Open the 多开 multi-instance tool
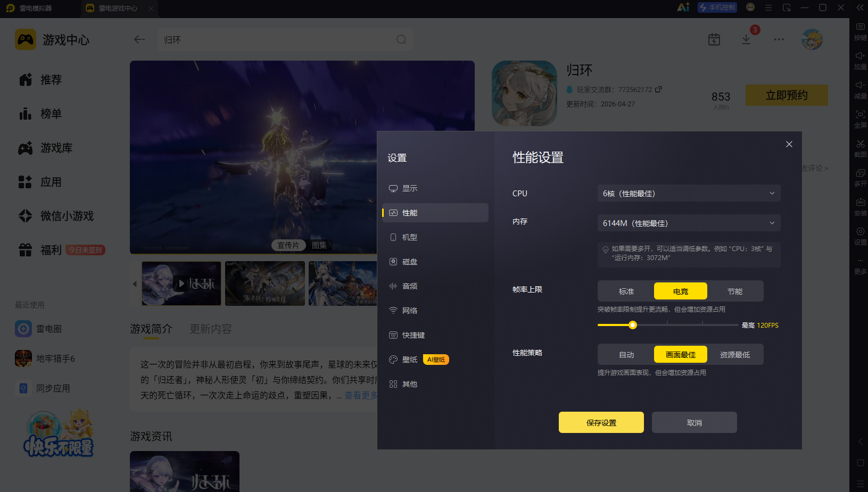This screenshot has height=492, width=868. point(860,178)
